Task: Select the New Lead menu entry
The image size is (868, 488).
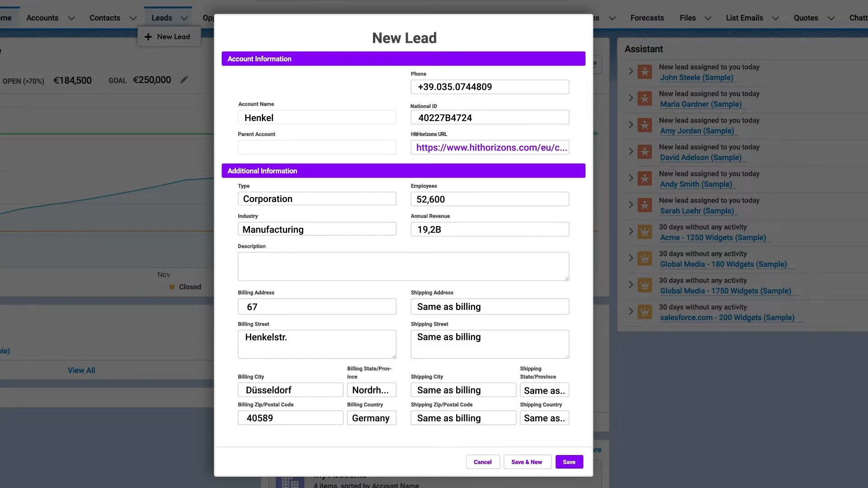Action: (169, 37)
